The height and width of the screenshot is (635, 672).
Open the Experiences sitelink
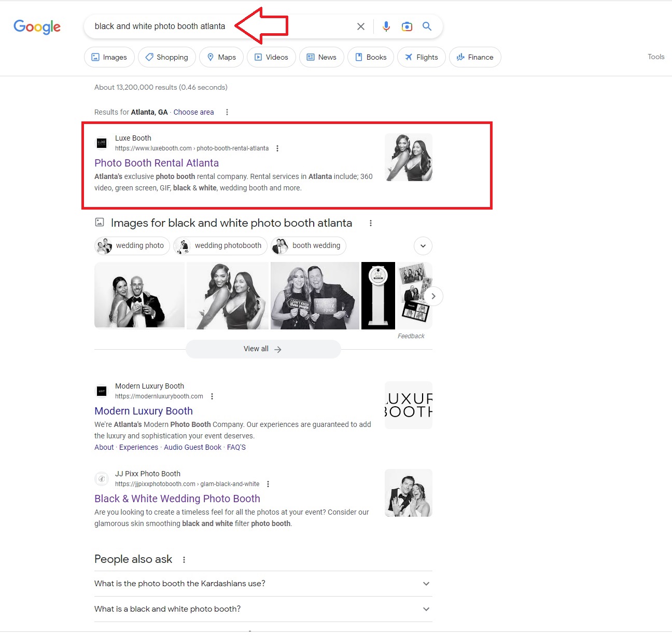[x=138, y=447]
